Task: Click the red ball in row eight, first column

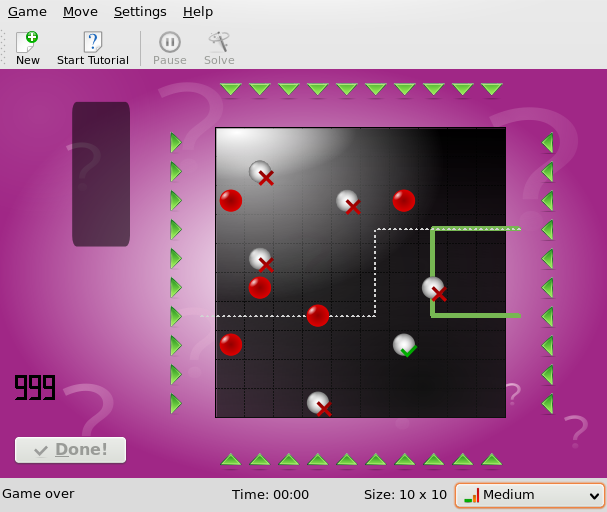Action: [x=231, y=345]
